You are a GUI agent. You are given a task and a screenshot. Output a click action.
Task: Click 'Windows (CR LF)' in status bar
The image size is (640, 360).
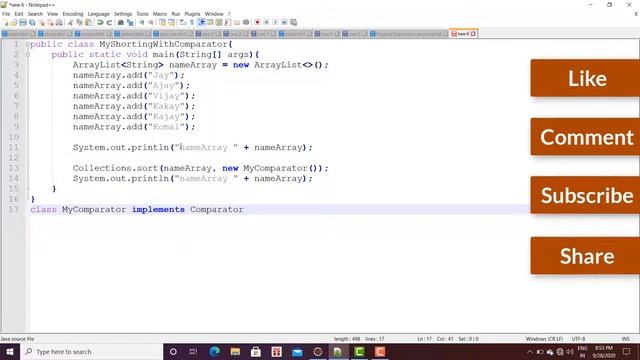(x=544, y=339)
